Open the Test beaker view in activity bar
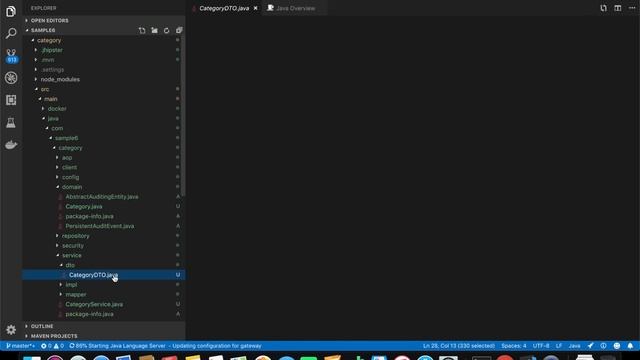The height and width of the screenshot is (360, 640). point(11,122)
